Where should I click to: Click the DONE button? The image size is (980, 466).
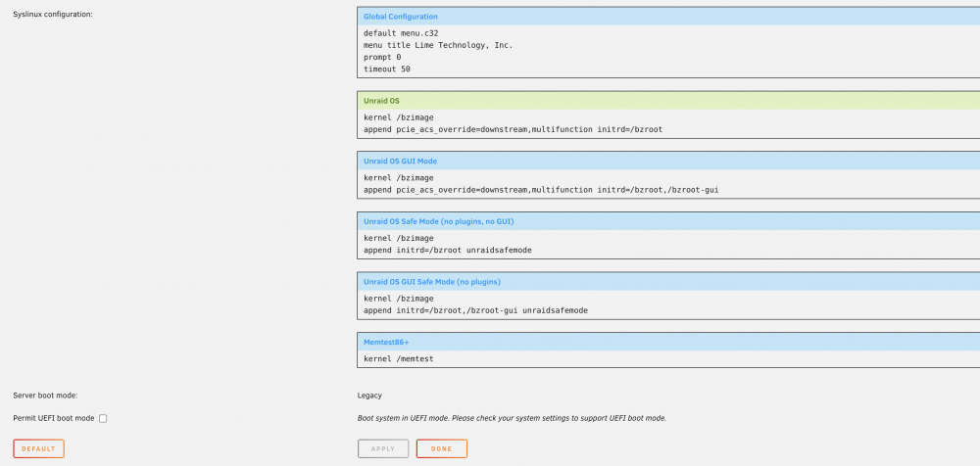coord(441,448)
